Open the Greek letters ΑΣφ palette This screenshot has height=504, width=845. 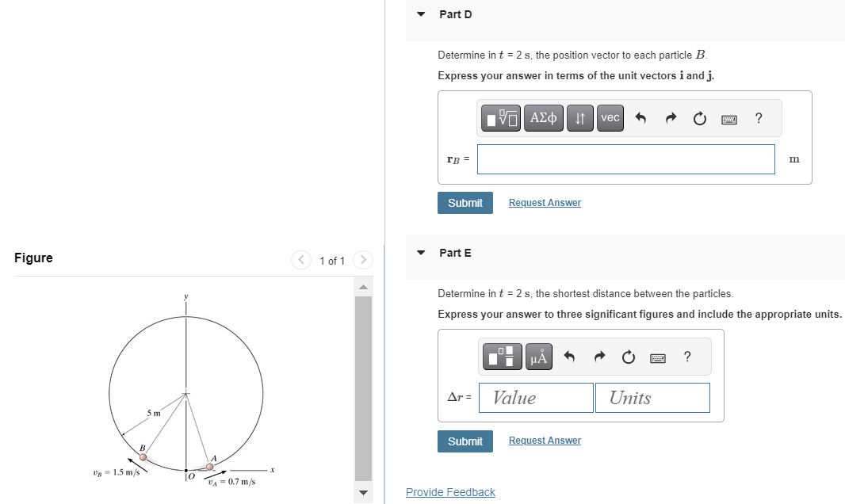544,117
